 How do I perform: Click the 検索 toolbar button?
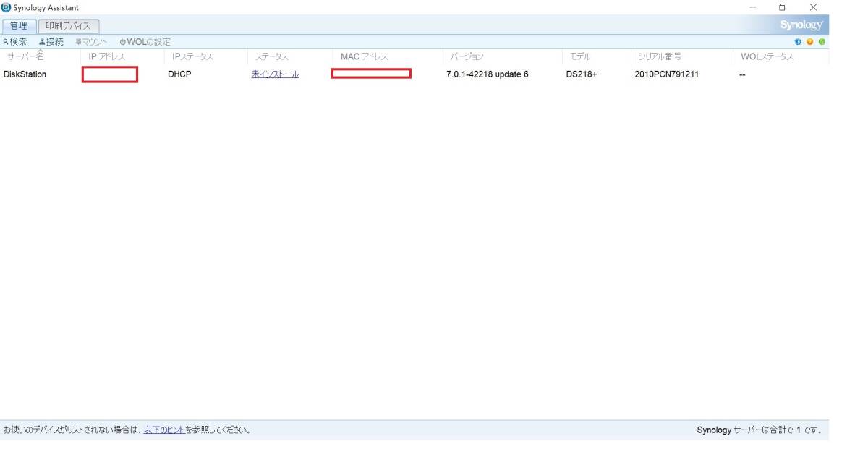pyautogui.click(x=15, y=42)
